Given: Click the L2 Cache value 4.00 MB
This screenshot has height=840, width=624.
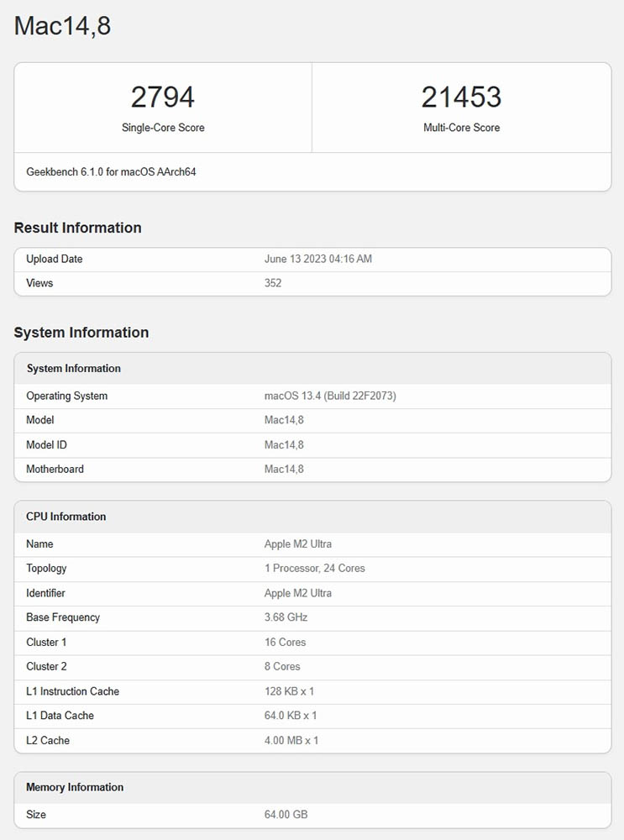Looking at the screenshot, I should point(291,741).
